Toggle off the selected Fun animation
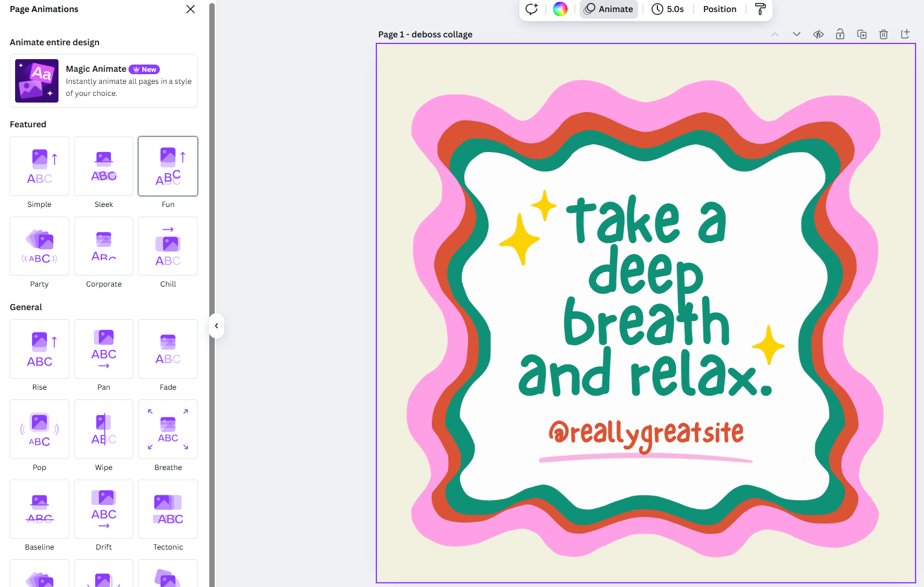The width and height of the screenshot is (924, 587). [168, 166]
